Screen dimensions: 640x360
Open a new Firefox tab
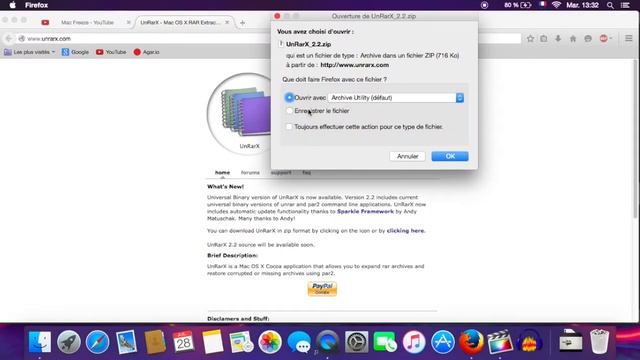(x=242, y=23)
